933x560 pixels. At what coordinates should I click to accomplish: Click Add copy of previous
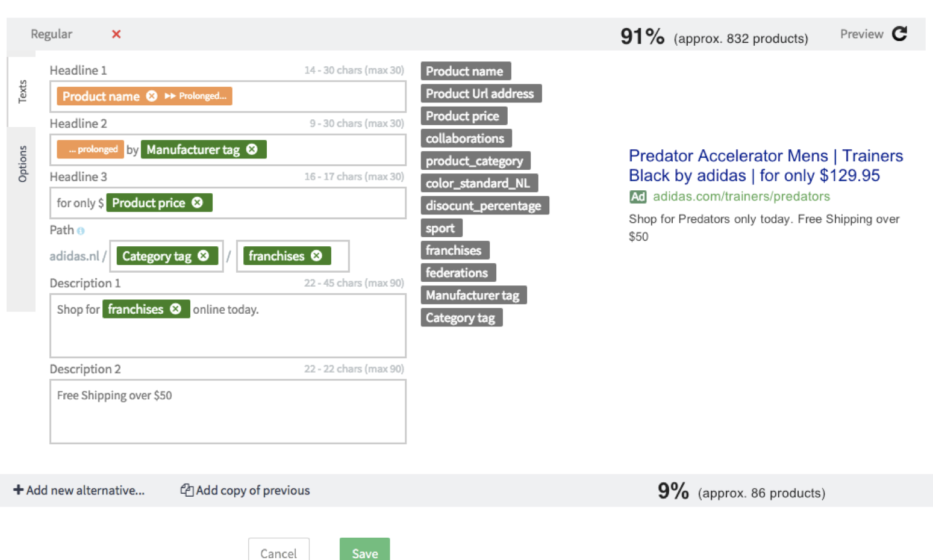tap(245, 490)
